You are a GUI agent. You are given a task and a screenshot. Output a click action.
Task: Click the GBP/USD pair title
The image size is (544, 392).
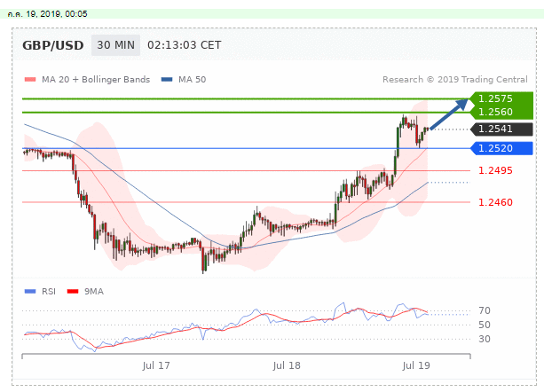pyautogui.click(x=52, y=45)
